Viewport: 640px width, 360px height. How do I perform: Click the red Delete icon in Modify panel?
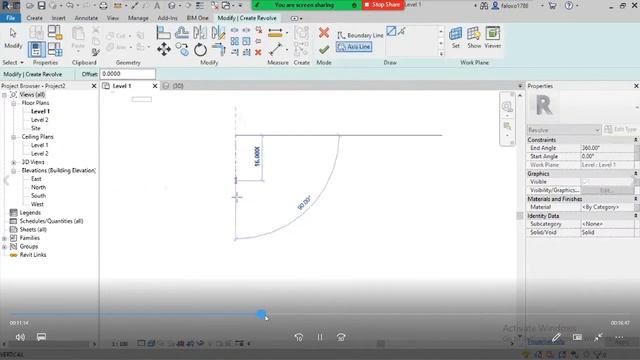pyautogui.click(x=258, y=53)
